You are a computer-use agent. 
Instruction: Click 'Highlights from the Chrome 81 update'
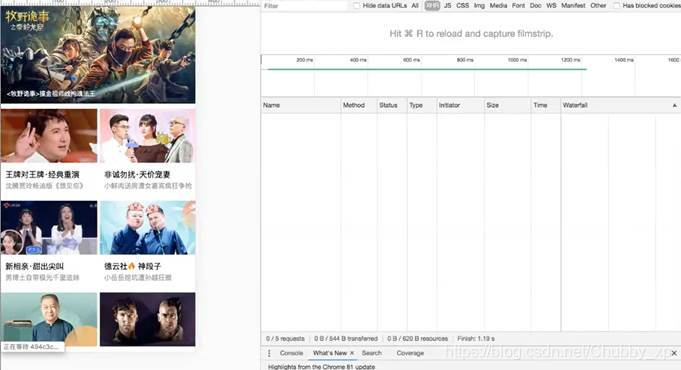pyautogui.click(x=321, y=367)
